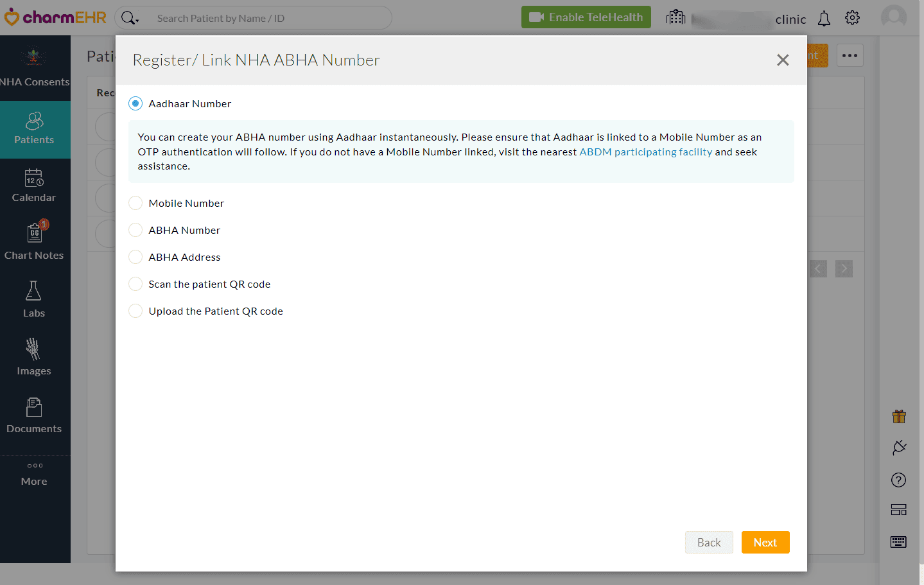Open the ABDM participating facility link

(x=645, y=152)
